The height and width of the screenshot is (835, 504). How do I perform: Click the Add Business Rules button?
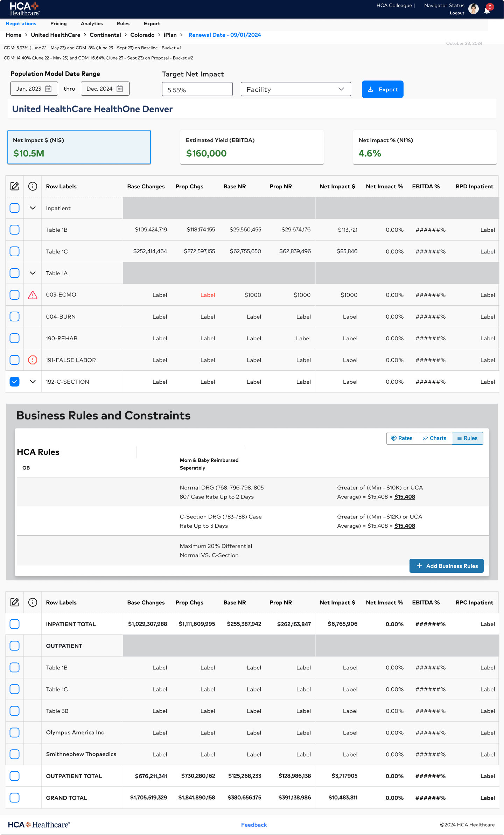447,566
